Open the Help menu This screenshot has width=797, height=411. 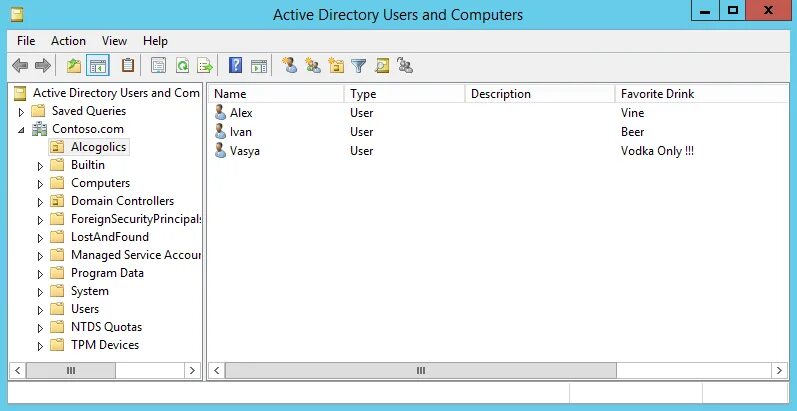[x=155, y=41]
